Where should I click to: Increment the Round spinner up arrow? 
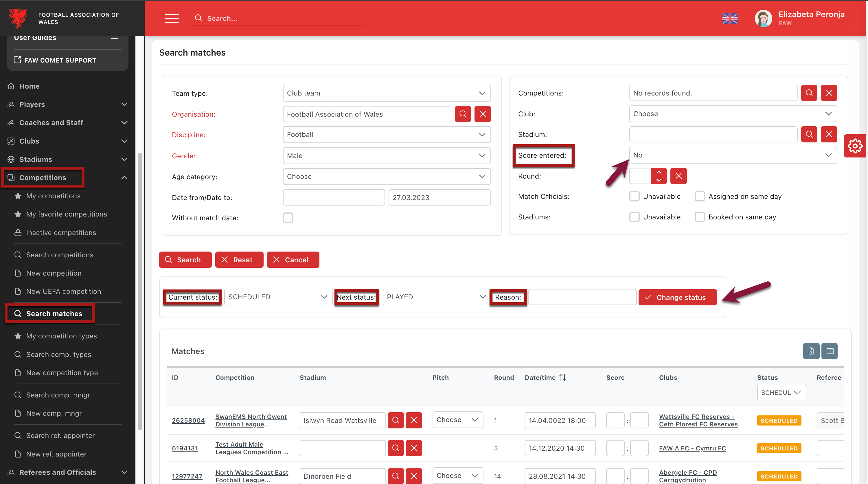(659, 172)
